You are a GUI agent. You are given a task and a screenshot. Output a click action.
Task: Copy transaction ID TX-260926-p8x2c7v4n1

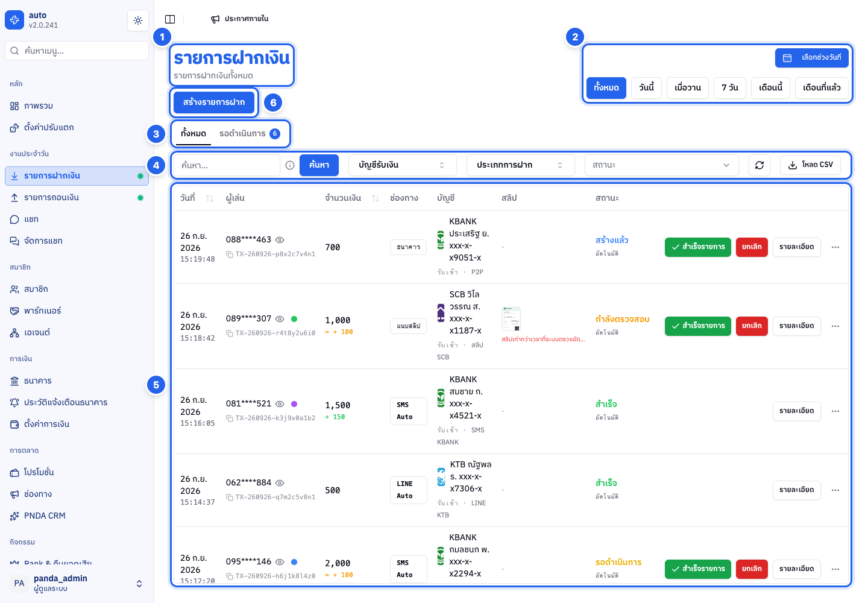(x=230, y=254)
